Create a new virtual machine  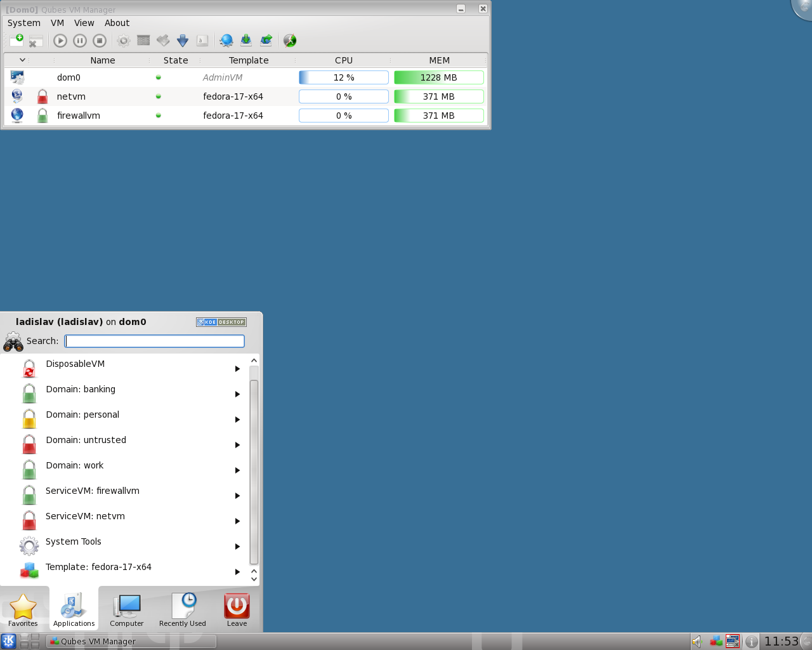pyautogui.click(x=15, y=40)
